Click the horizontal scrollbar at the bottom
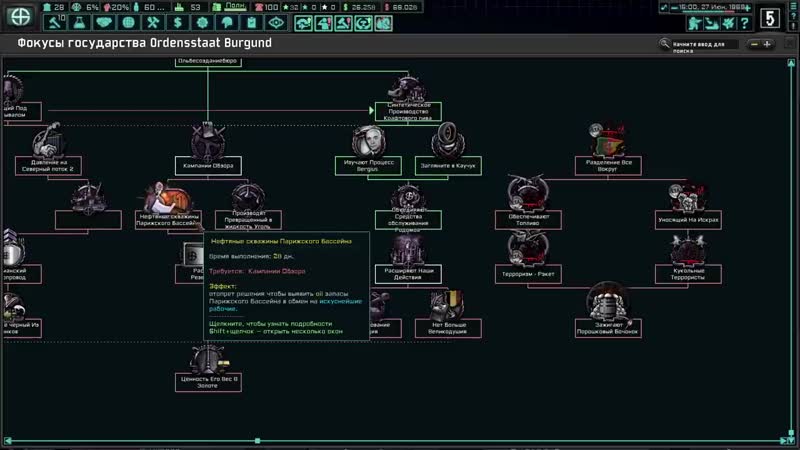The image size is (800, 450). pos(400,440)
